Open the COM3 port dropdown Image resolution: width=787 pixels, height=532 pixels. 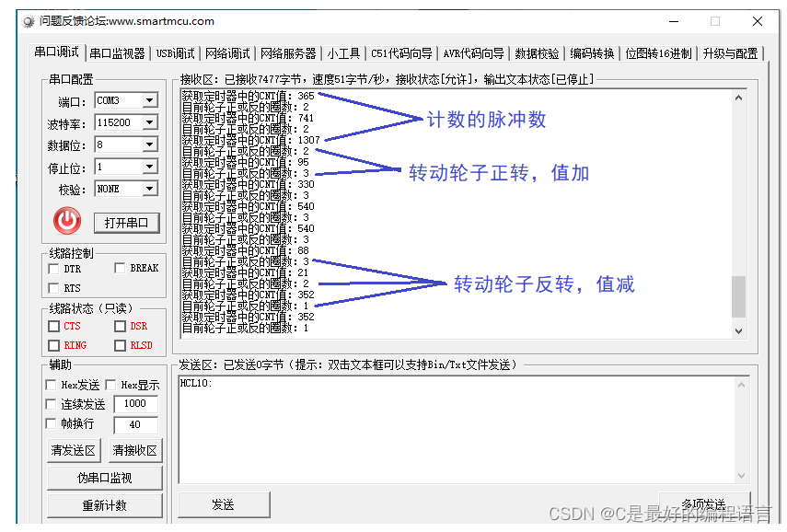pos(151,100)
